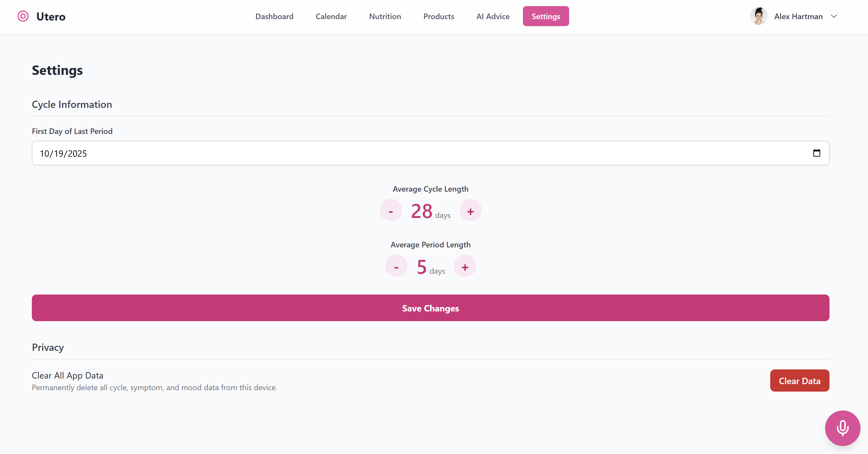The height and width of the screenshot is (454, 868).
Task: Click Alex Hartman's profile avatar
Action: click(759, 16)
